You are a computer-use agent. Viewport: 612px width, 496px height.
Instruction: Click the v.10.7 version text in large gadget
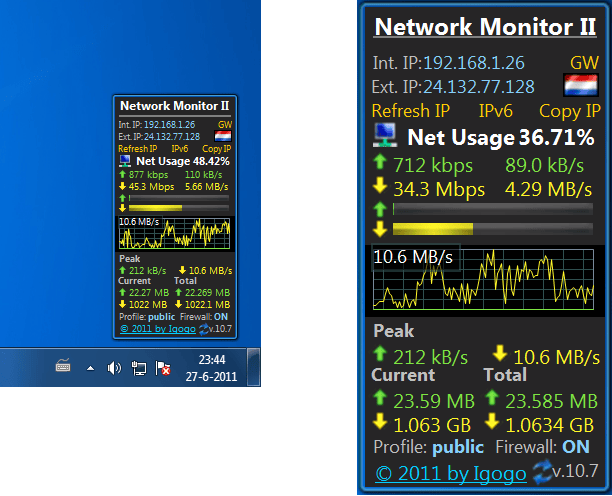coord(575,471)
